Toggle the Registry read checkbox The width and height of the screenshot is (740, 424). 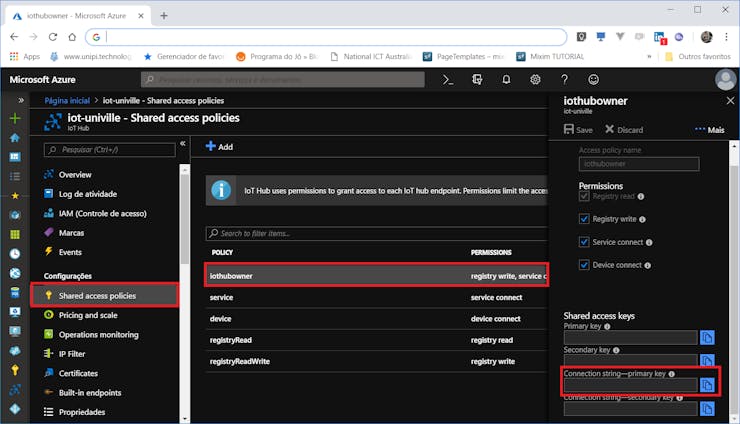click(x=584, y=196)
